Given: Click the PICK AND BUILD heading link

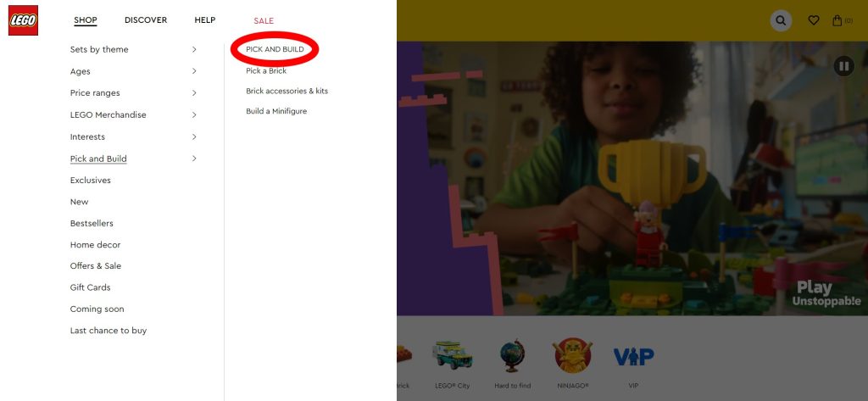Looking at the screenshot, I should coord(275,50).
